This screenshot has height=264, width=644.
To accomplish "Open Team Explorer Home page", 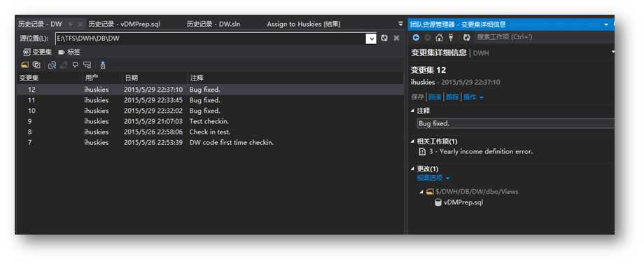I will pyautogui.click(x=439, y=37).
